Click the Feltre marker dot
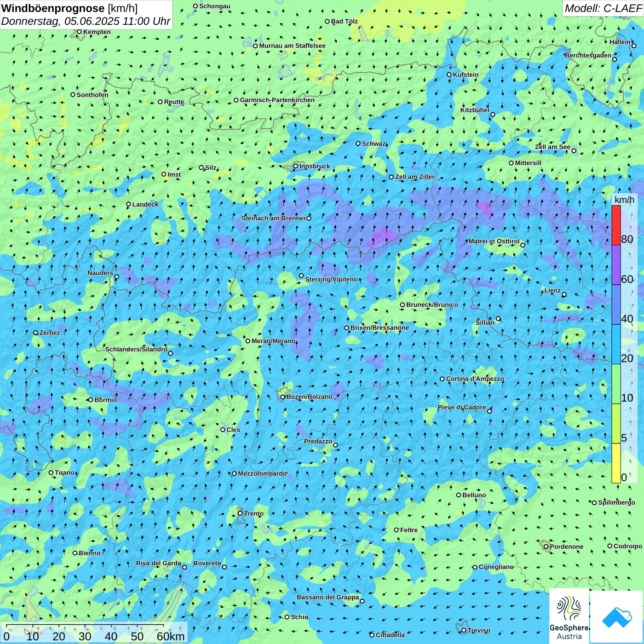 [397, 530]
